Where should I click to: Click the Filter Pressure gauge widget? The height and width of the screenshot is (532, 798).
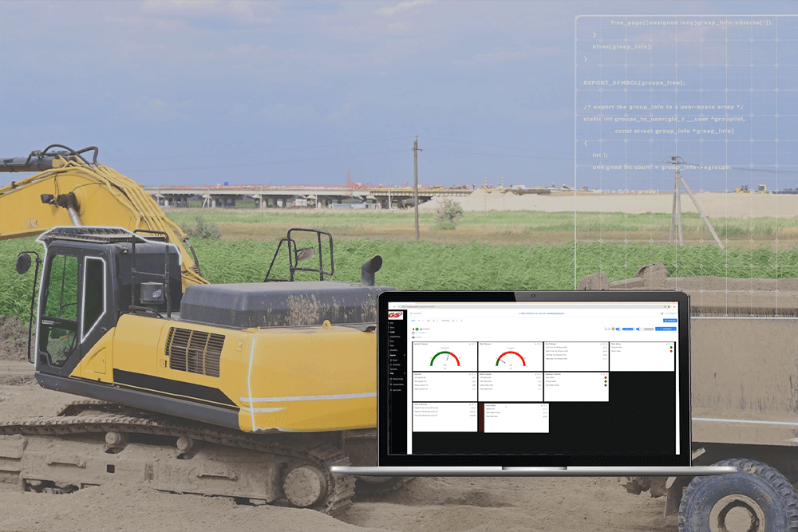511,358
